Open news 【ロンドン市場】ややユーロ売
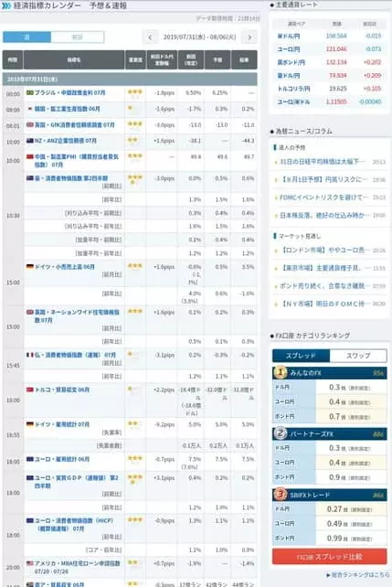 pos(323,251)
